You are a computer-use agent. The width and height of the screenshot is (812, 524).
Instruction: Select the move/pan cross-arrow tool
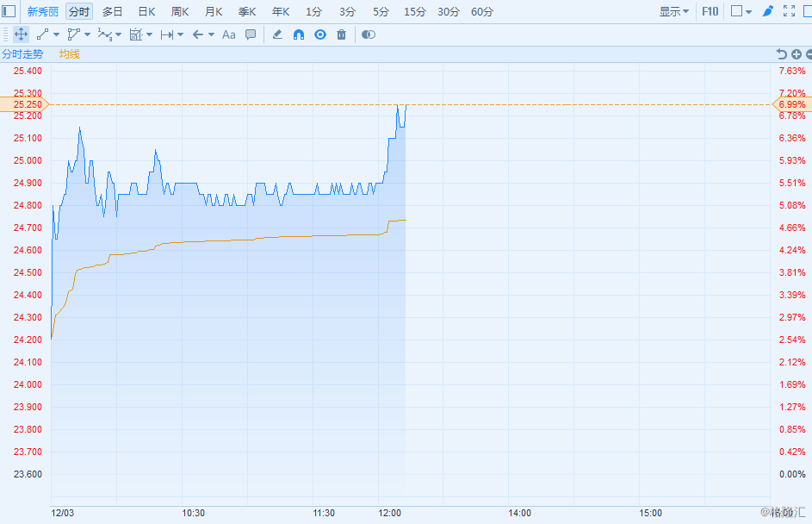point(21,34)
